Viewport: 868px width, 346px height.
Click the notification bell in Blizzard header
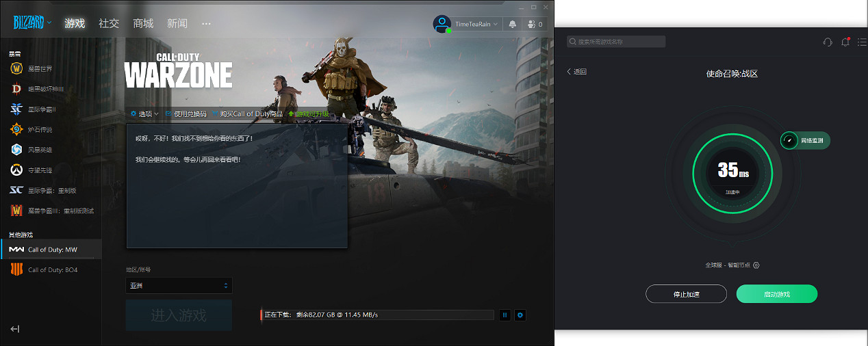tap(512, 24)
